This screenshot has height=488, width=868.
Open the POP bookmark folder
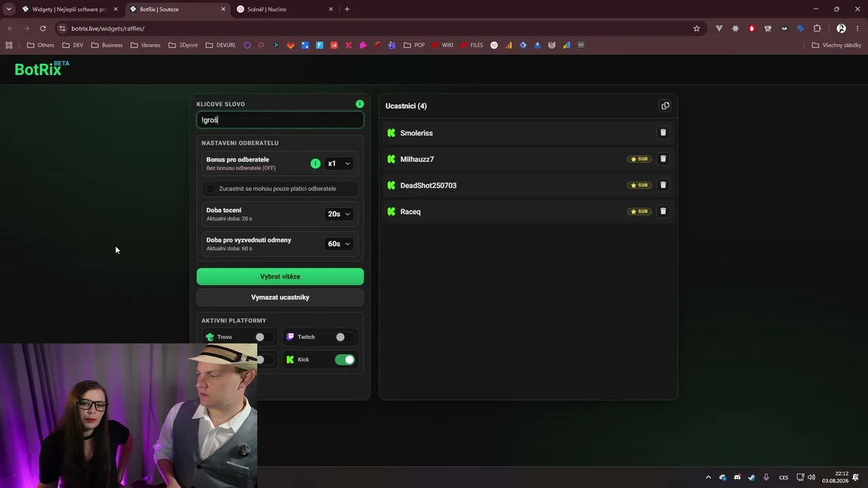[x=414, y=45]
